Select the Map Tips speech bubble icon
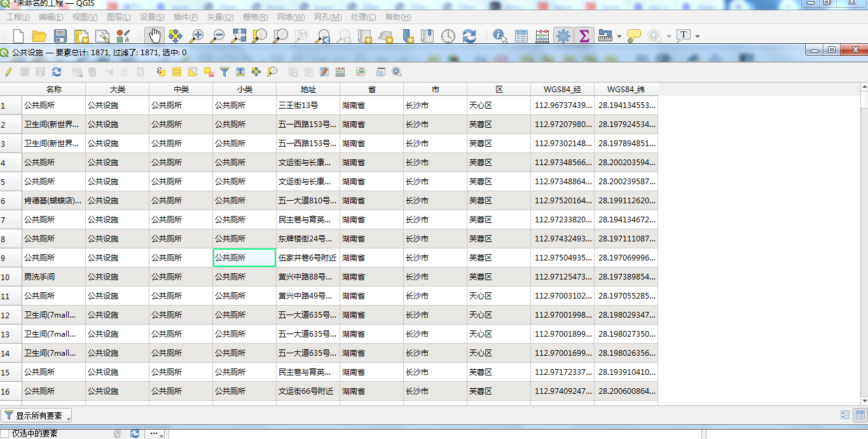The height and width of the screenshot is (439, 868). click(633, 36)
